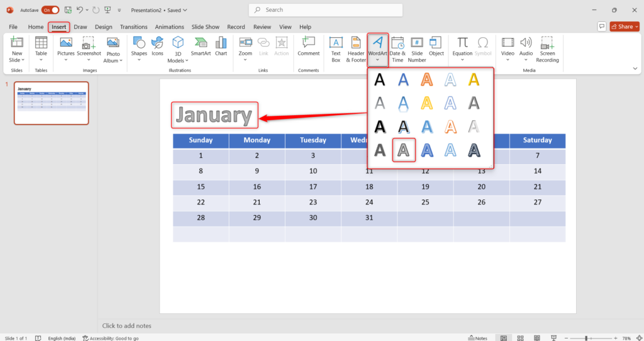Expand the WordArt dropdown
Viewport: 644px width, 341px height.
[378, 60]
